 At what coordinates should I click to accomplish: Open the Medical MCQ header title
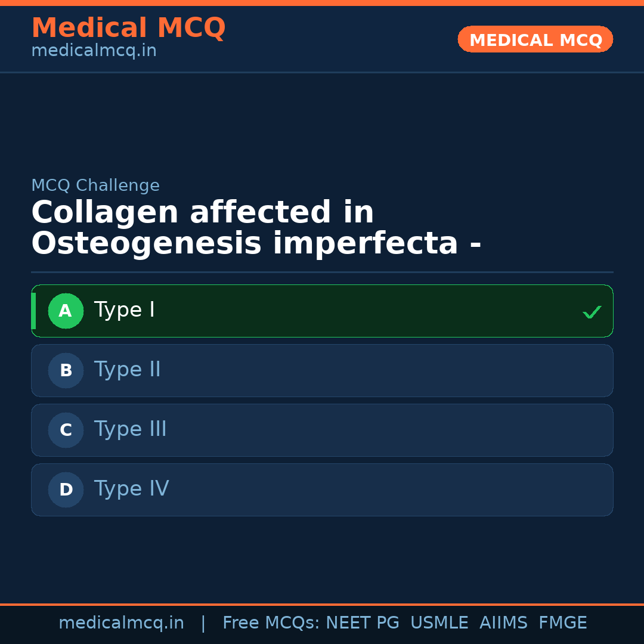pos(128,28)
